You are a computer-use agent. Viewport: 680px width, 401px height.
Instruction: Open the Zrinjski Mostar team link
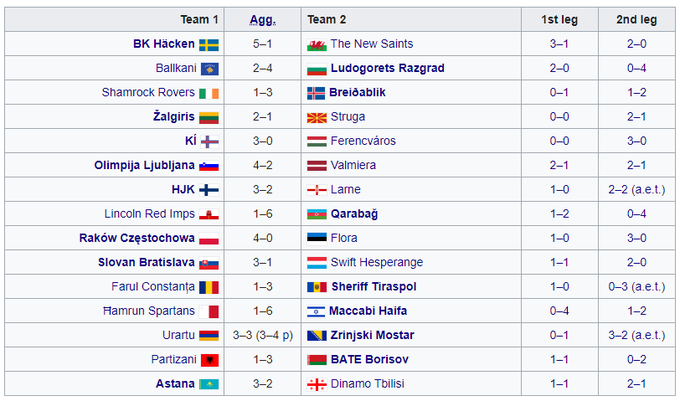click(372, 335)
